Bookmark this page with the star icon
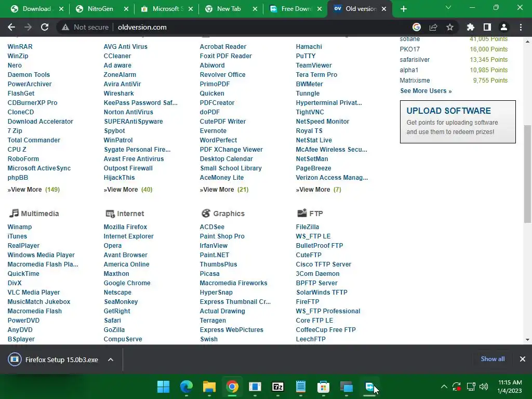Screen dimensions: 532x399 click(450, 27)
